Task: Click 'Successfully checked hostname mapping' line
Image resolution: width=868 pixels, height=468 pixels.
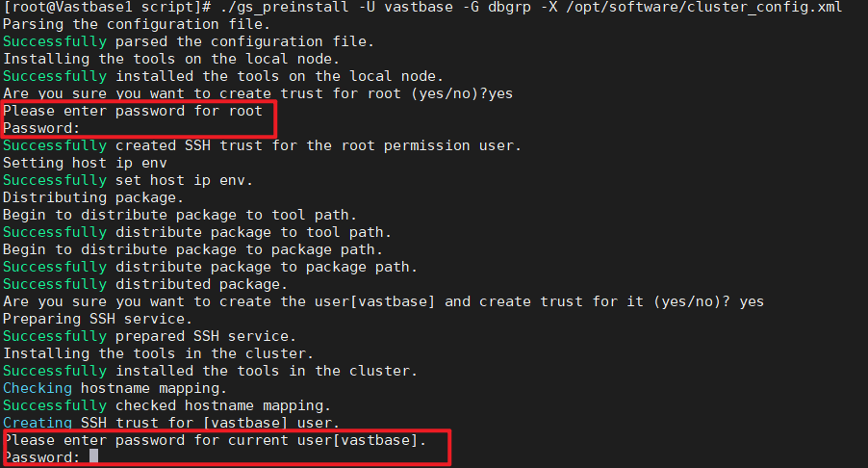Action: click(166, 405)
